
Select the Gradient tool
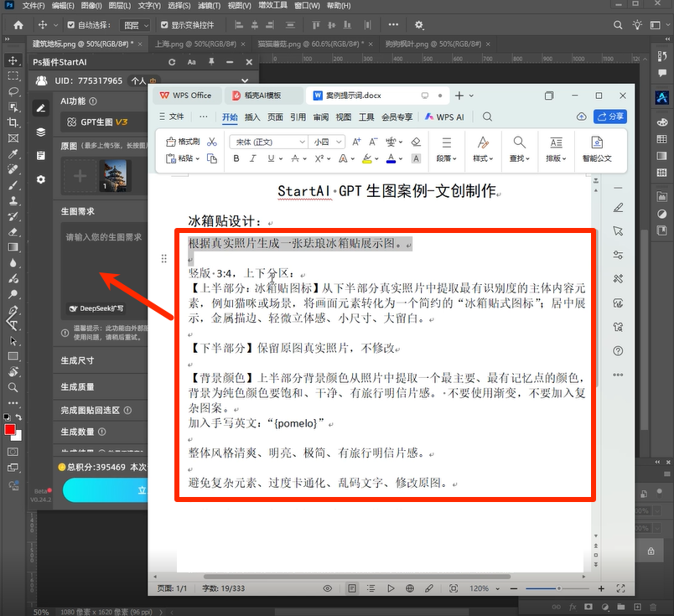click(x=13, y=247)
